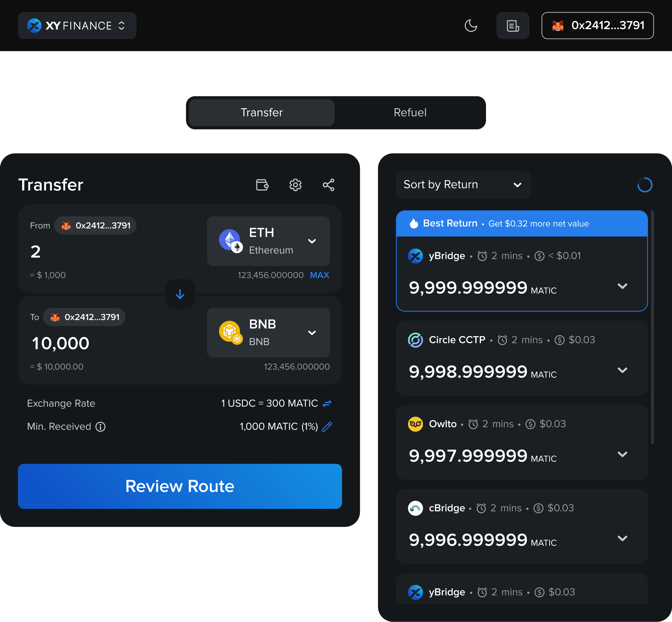Select the Transfer tab
The image size is (672, 622).
[262, 112]
